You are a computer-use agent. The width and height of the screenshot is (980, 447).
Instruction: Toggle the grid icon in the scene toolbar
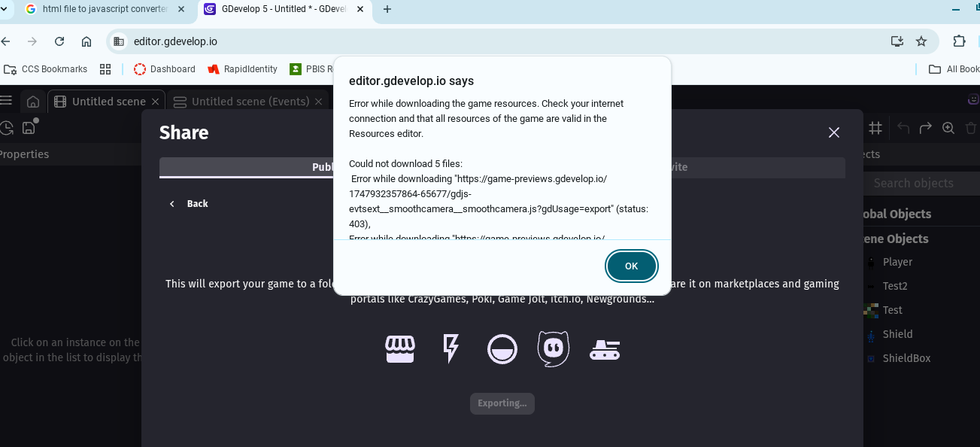click(x=875, y=129)
